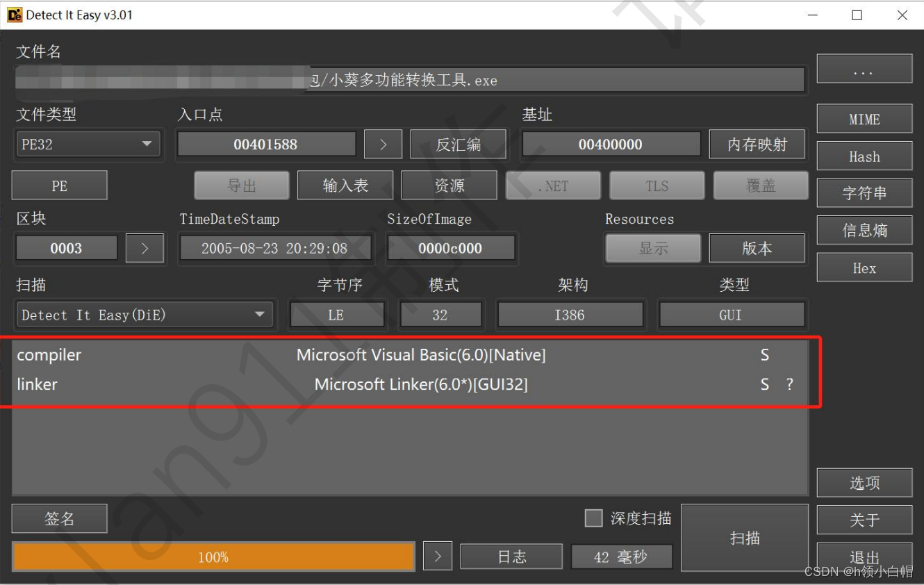Click the type field GUI

click(x=731, y=315)
